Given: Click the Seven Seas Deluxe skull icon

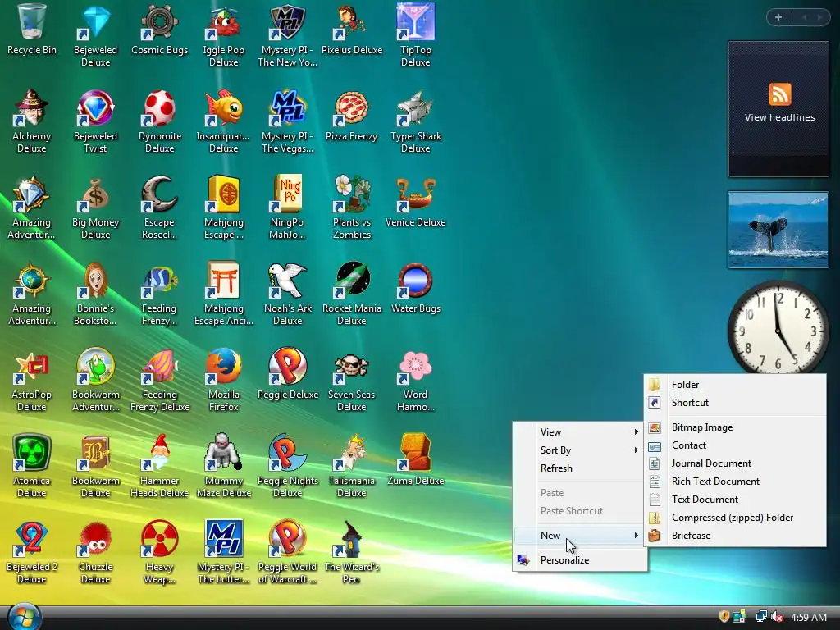Looking at the screenshot, I should (351, 367).
